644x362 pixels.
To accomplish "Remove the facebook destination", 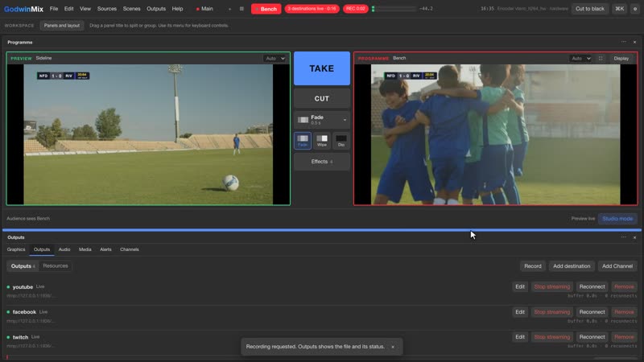I will (624, 312).
